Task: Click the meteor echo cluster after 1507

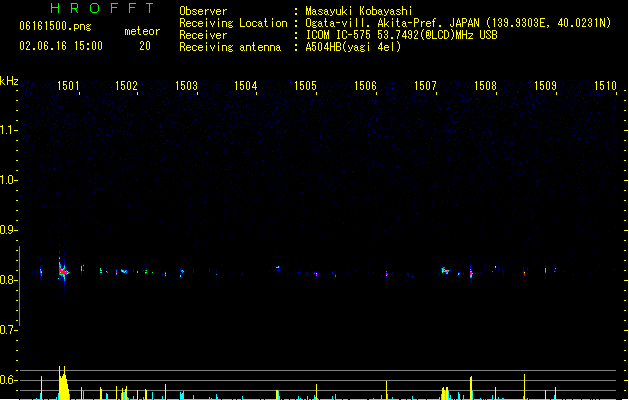Action: (445, 270)
